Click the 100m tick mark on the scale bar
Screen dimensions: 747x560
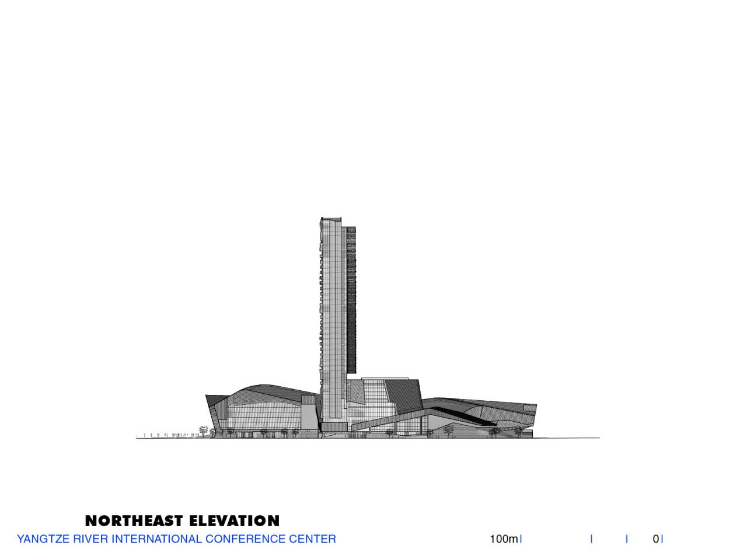[x=521, y=539]
